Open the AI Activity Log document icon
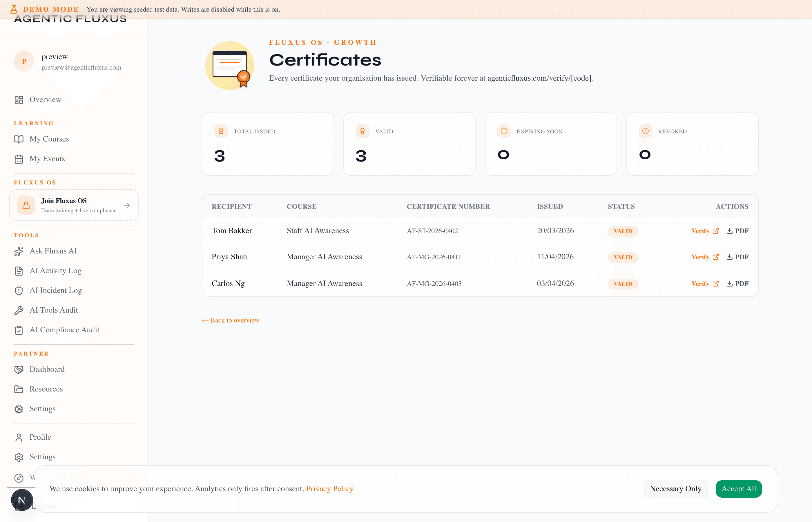The width and height of the screenshot is (812, 522). [19, 271]
